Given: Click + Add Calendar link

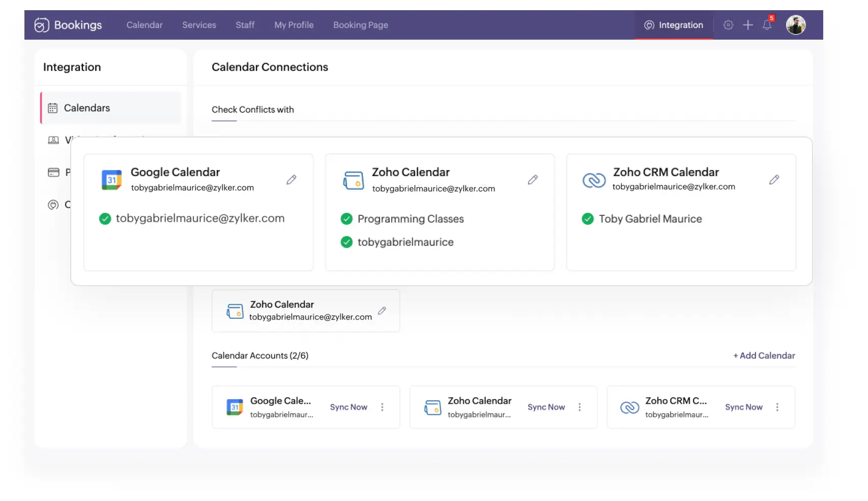Looking at the screenshot, I should point(764,356).
